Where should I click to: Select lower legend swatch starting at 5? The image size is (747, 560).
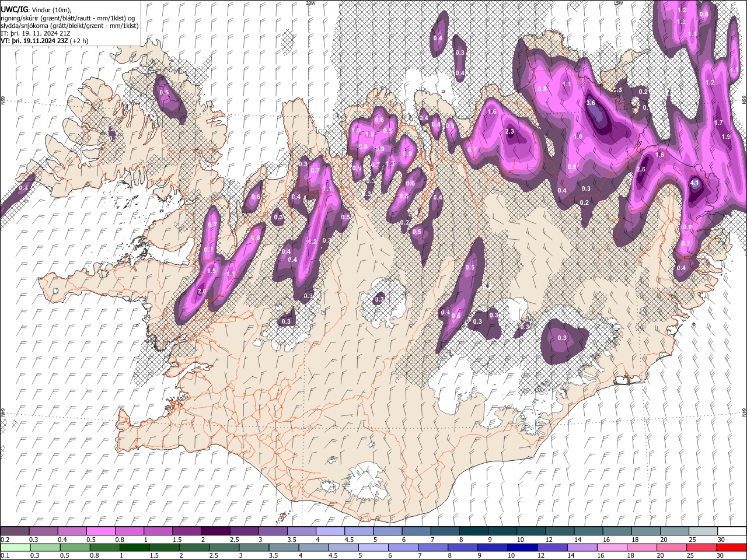(x=372, y=547)
